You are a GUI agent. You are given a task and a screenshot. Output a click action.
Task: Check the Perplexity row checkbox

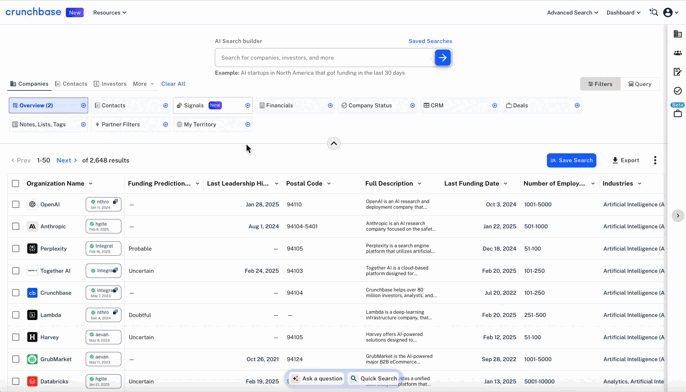pyautogui.click(x=16, y=248)
